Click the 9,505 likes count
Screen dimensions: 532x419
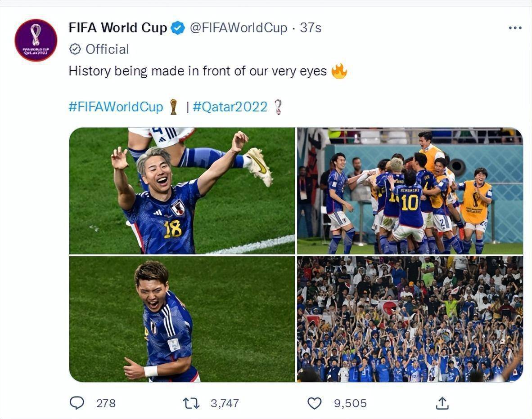click(x=350, y=403)
